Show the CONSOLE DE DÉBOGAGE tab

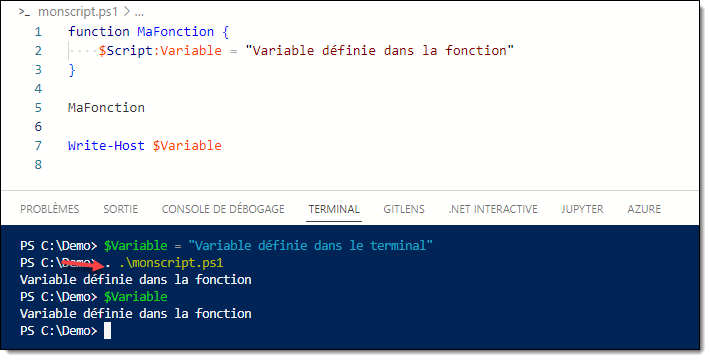click(223, 209)
